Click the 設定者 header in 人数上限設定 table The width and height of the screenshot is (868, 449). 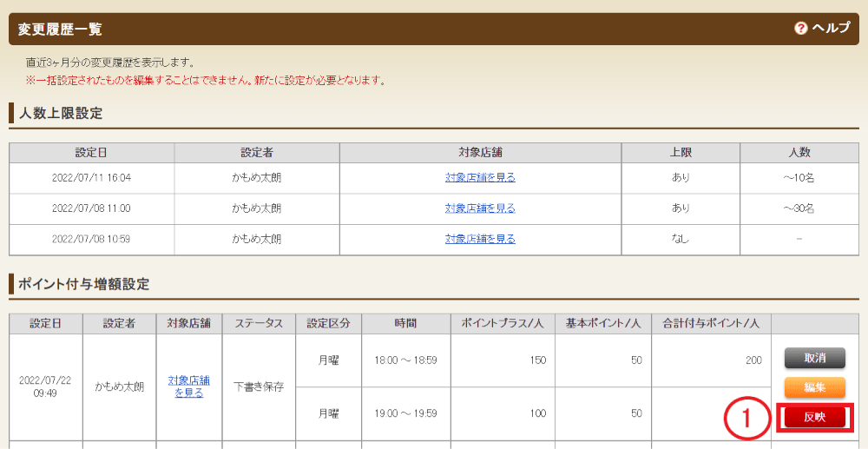257,153
